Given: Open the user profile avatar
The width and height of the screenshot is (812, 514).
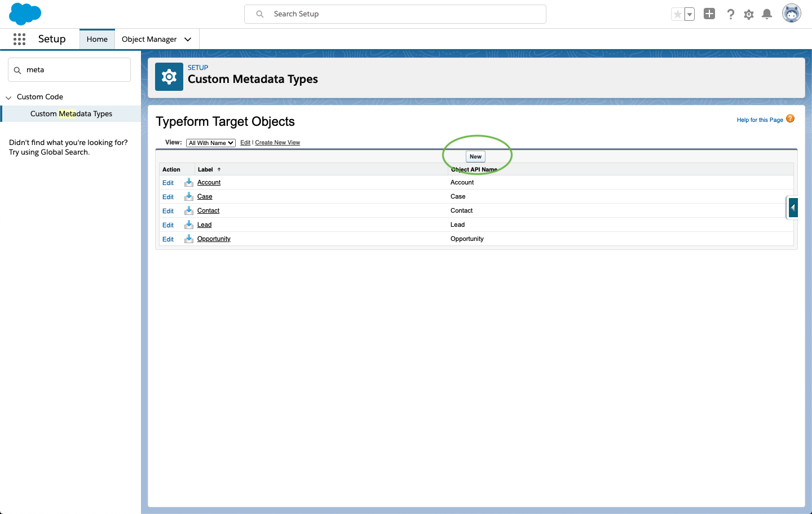Looking at the screenshot, I should [792, 14].
